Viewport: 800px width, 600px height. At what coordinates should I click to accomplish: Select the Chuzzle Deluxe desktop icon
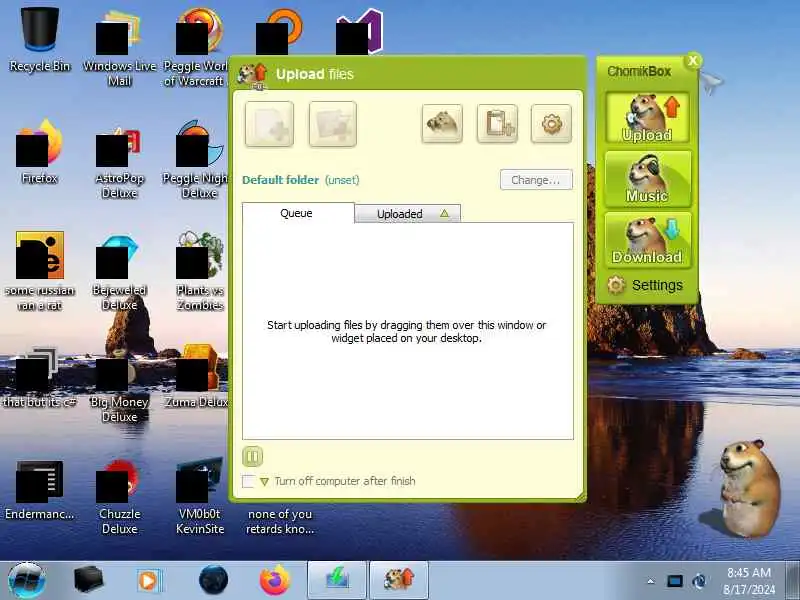click(119, 495)
